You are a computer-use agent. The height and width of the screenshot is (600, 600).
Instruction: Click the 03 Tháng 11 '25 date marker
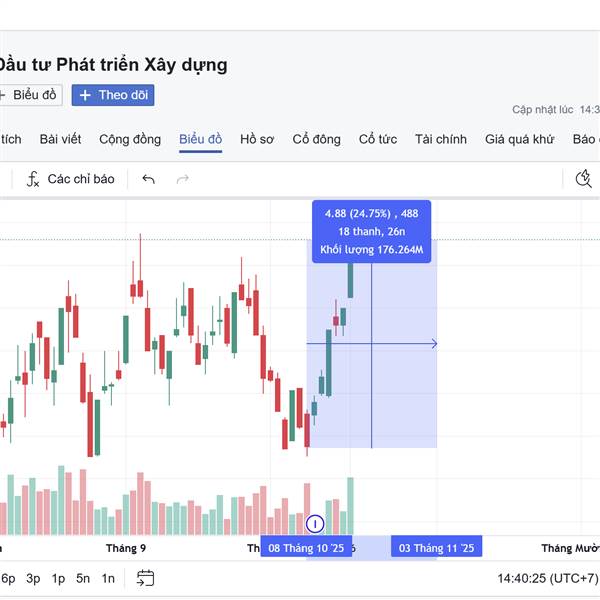tap(436, 548)
